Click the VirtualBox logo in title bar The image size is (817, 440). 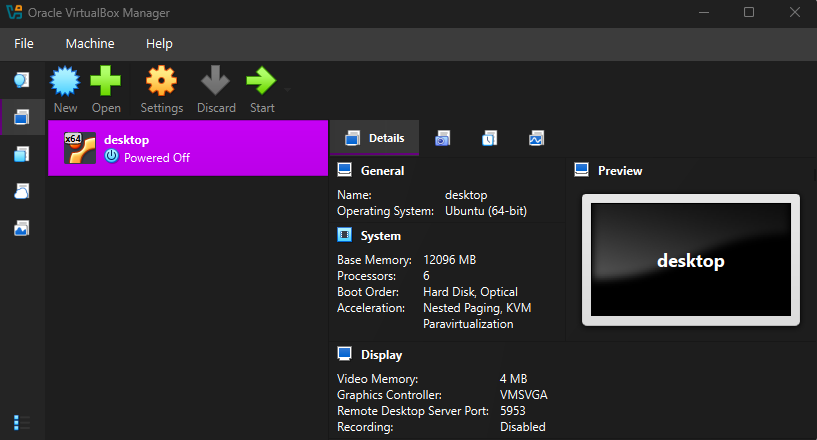click(x=14, y=12)
